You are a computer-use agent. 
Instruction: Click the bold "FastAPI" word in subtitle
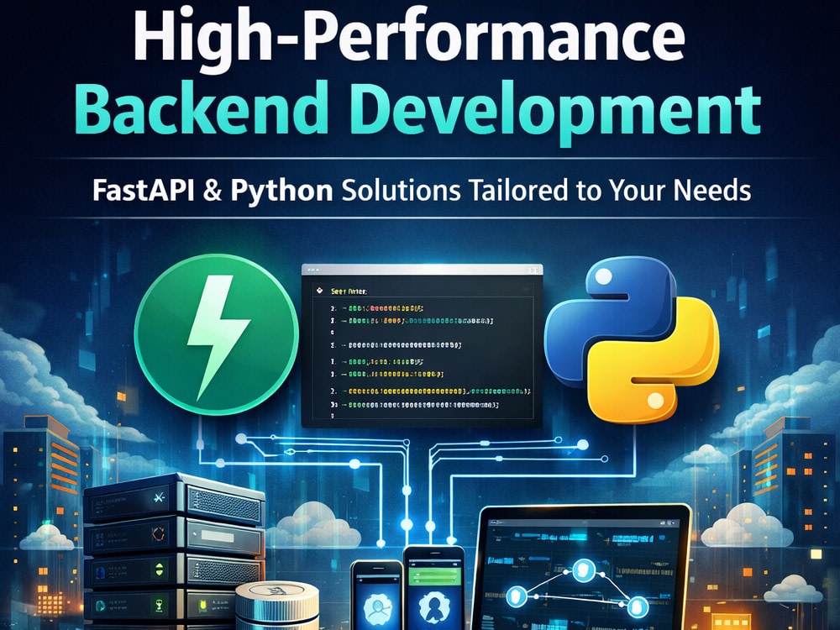[144, 191]
